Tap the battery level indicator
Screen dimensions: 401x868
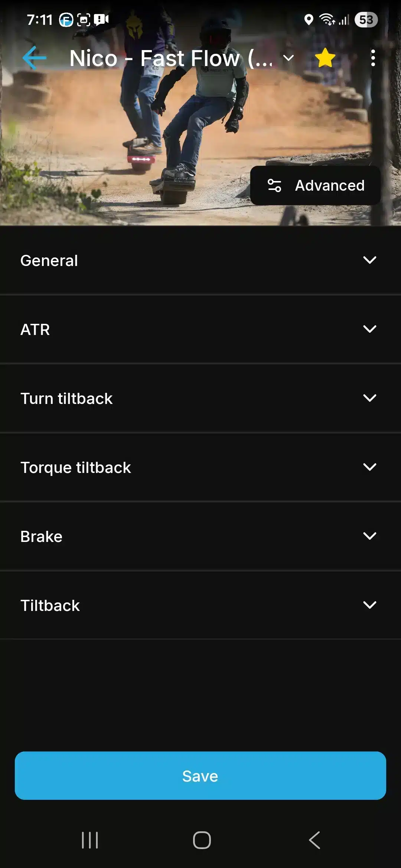[366, 20]
